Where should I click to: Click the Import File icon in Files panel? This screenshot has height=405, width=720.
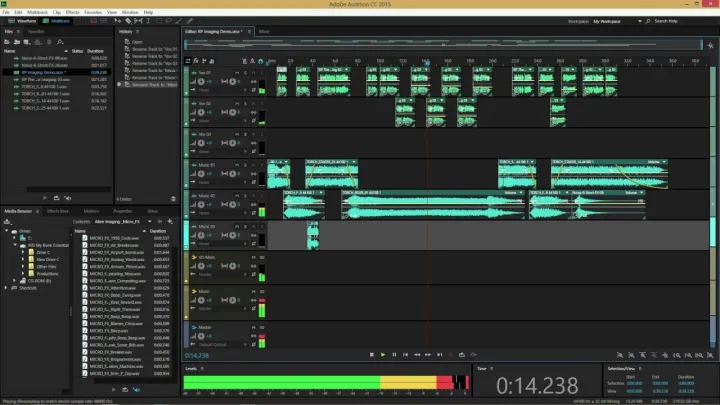17,42
